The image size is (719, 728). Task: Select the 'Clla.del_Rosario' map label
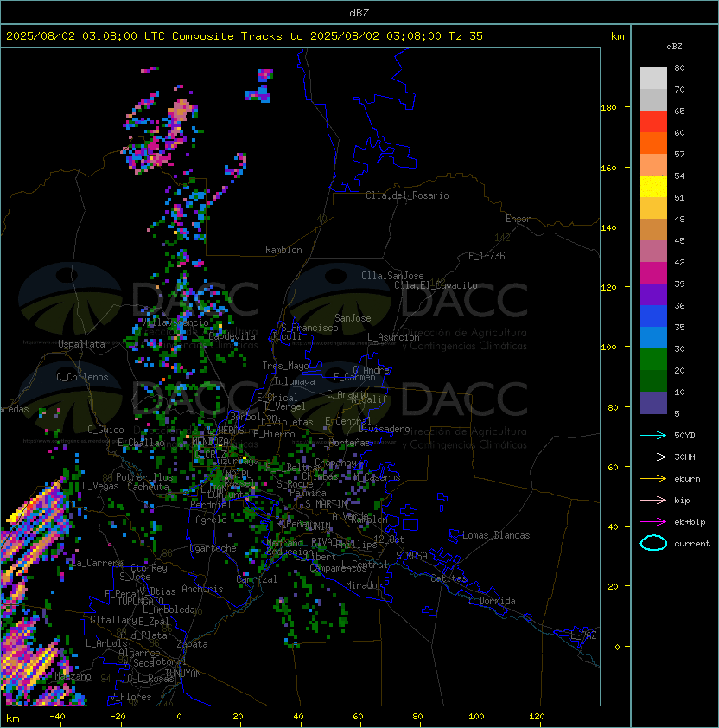pyautogui.click(x=407, y=195)
